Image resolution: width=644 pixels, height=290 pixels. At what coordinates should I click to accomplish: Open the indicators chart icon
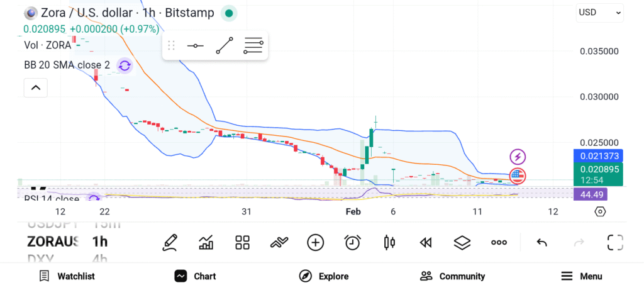(x=206, y=242)
